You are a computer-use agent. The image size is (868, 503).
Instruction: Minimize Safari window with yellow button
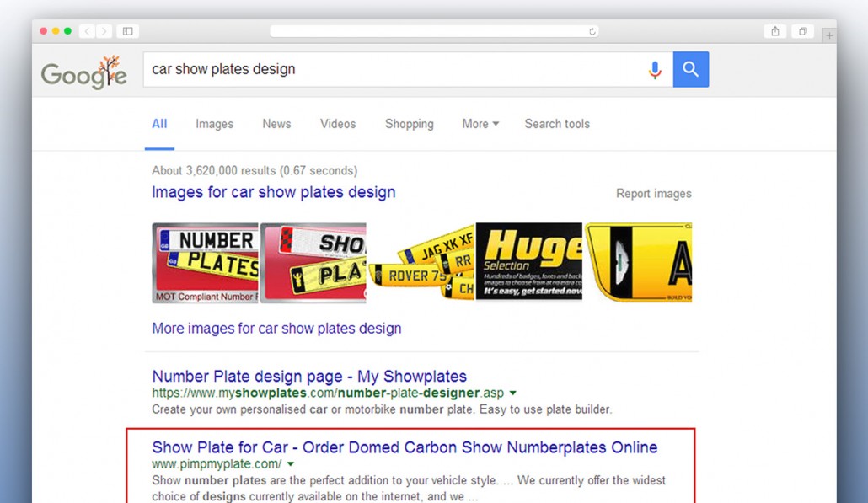[56, 31]
